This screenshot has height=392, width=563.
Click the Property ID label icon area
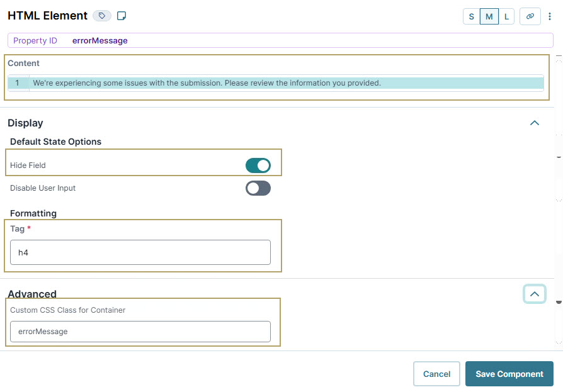[x=35, y=40]
